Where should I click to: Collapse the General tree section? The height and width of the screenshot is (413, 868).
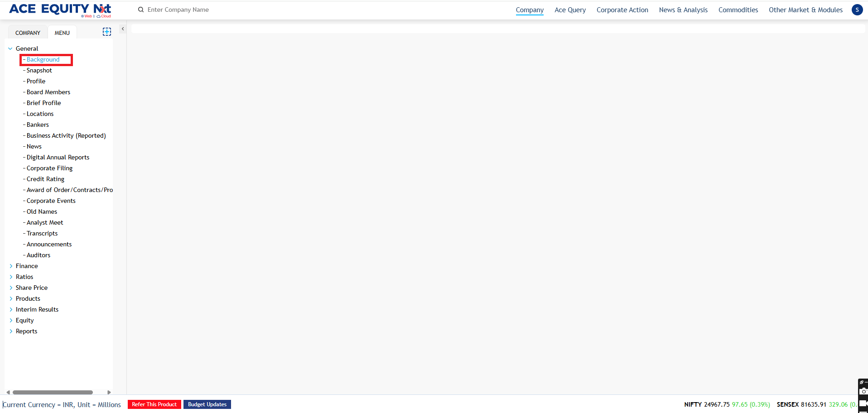pyautogui.click(x=10, y=48)
